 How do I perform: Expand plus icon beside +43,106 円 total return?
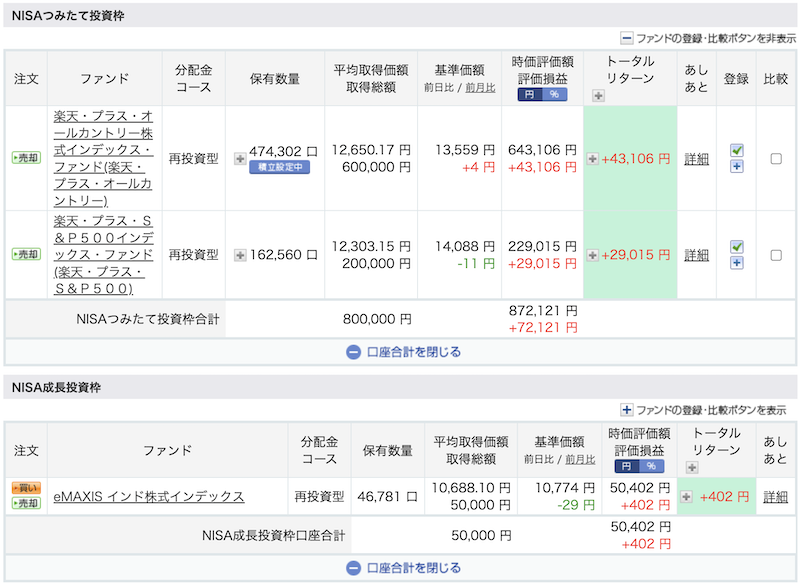[x=592, y=159]
